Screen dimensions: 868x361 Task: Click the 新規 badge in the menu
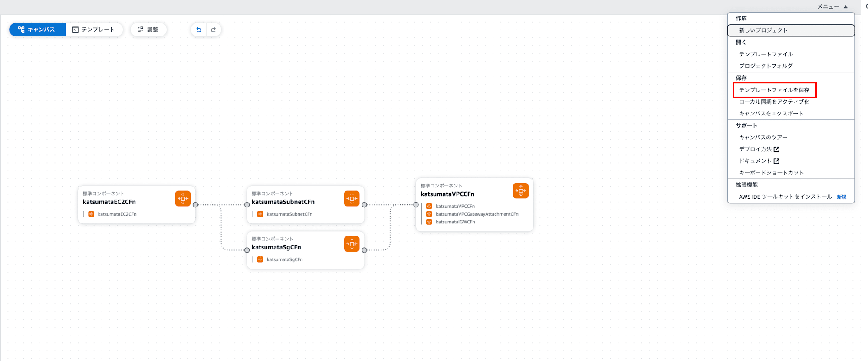(842, 197)
